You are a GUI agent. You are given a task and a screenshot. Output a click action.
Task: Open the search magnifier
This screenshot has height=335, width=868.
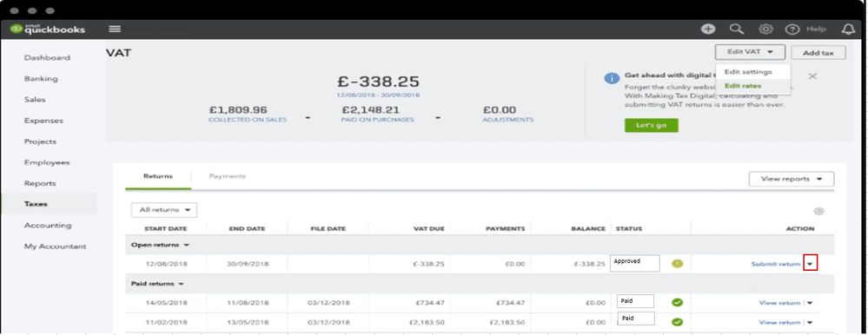pyautogui.click(x=737, y=30)
